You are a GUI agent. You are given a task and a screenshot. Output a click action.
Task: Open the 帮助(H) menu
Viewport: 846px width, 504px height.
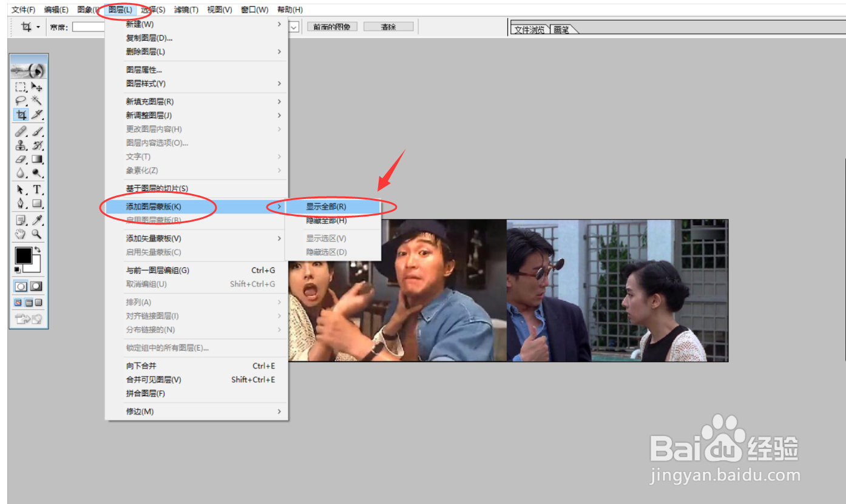[x=290, y=10]
